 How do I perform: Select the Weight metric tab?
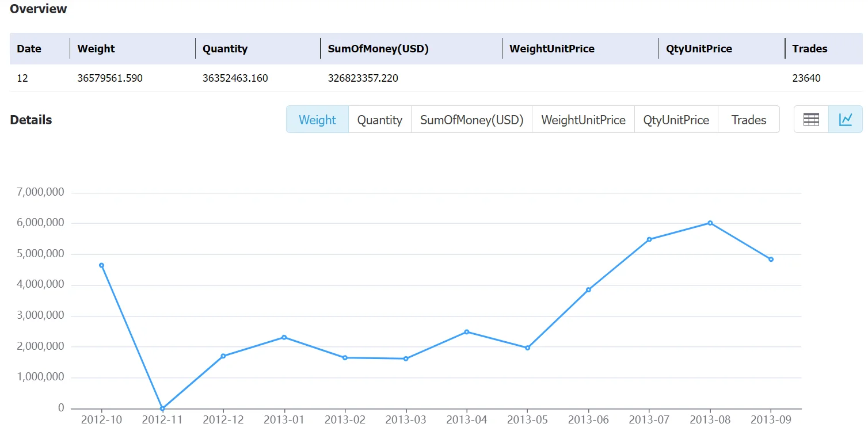coord(317,120)
